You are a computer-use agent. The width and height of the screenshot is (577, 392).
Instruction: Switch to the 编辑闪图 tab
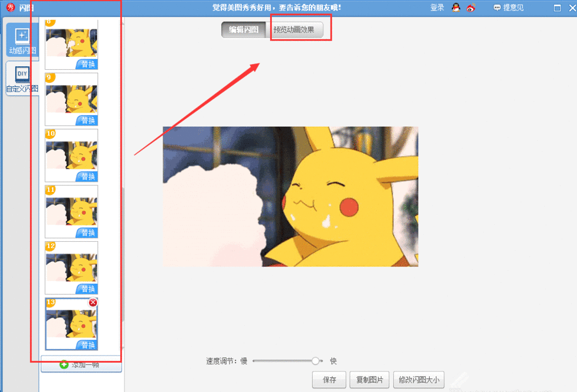[243, 28]
